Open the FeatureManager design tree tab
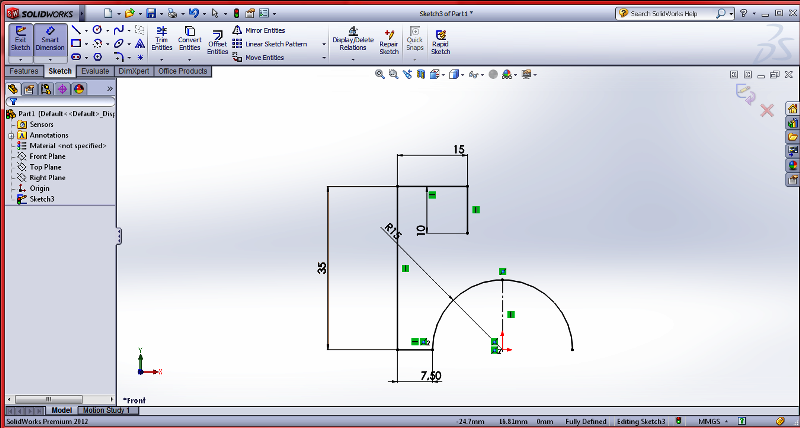 click(x=13, y=89)
